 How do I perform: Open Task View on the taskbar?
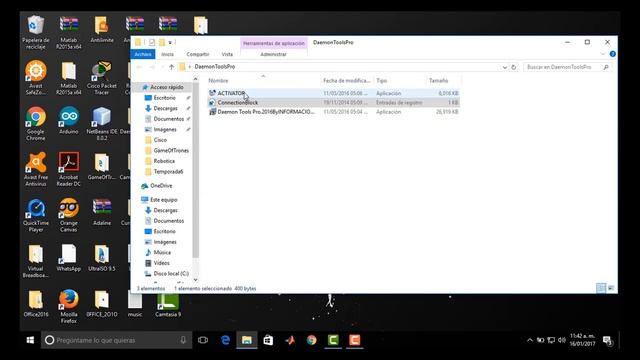coord(203,340)
